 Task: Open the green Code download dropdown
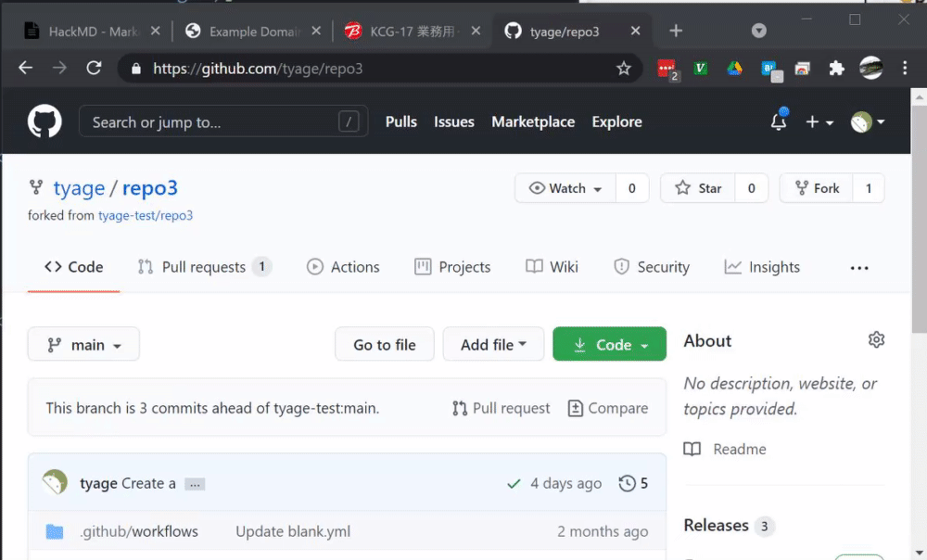[610, 344]
